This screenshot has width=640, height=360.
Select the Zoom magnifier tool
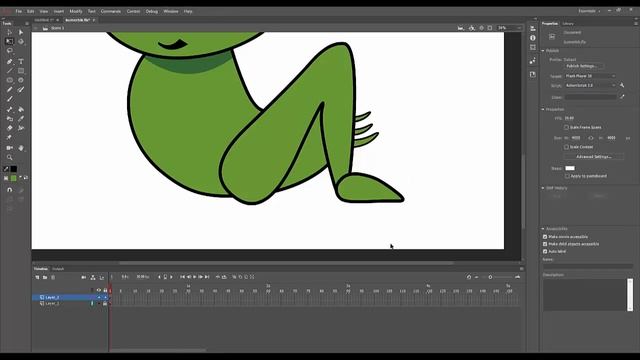pos(9,157)
